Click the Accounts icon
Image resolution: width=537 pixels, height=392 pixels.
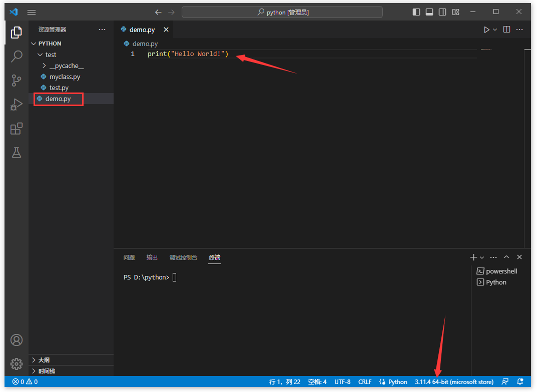pos(17,340)
